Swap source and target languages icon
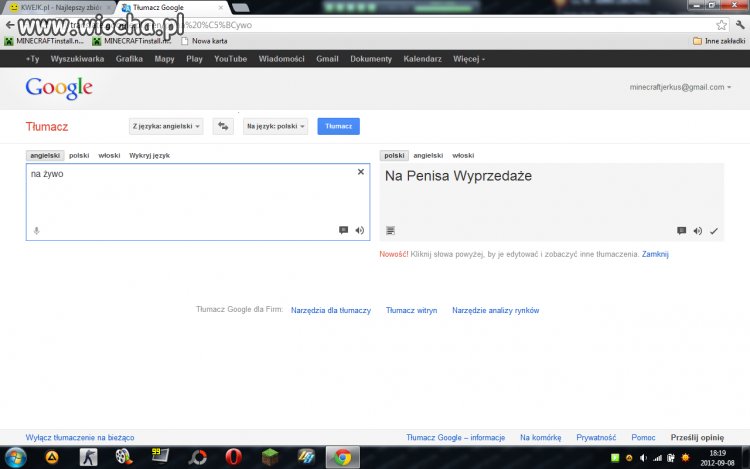The width and height of the screenshot is (750, 469). tap(223, 126)
